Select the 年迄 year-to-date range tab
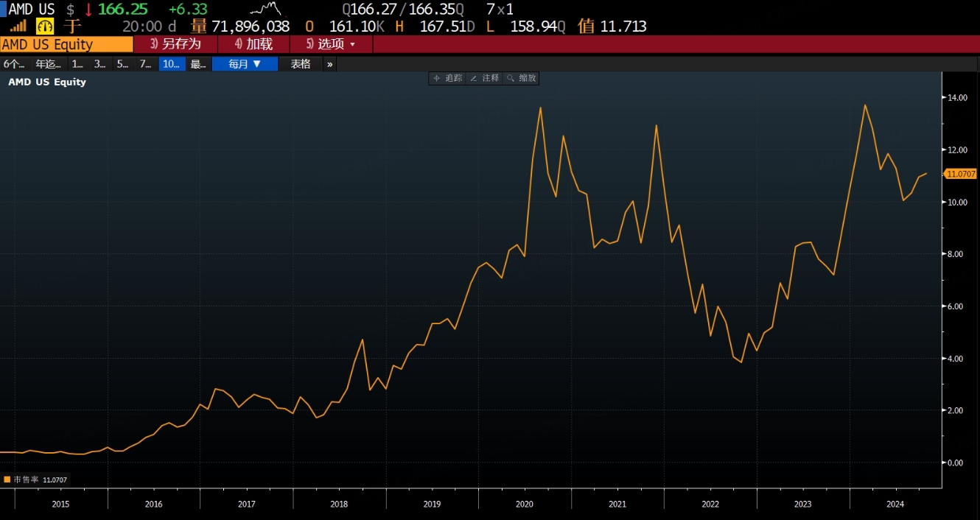Viewport: 980px width, 520px height. 49,64
